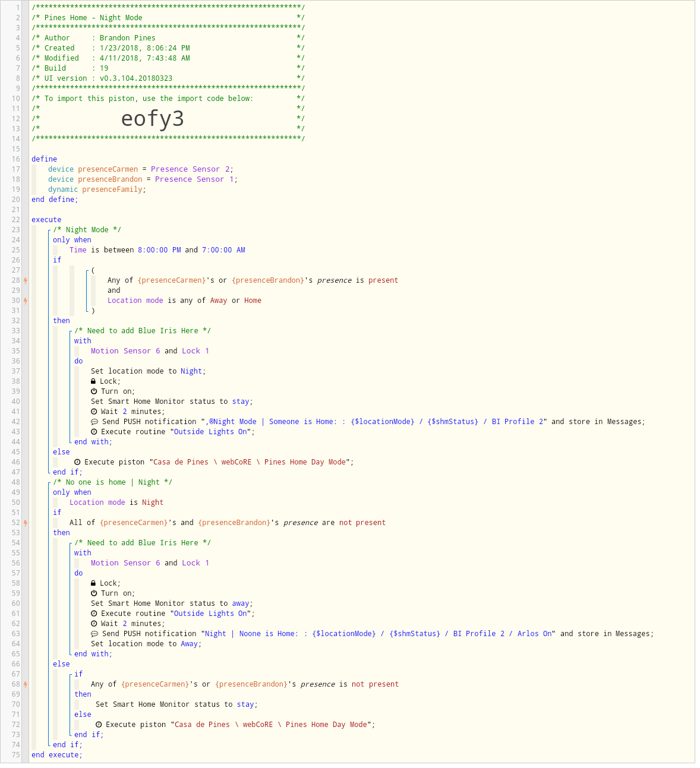Click 'not present' on line 52
Viewport: 700px width, 768px height.
point(362,523)
